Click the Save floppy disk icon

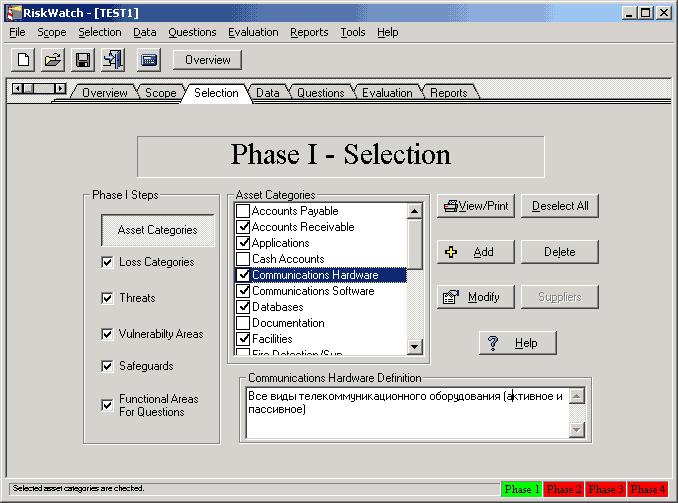point(83,60)
